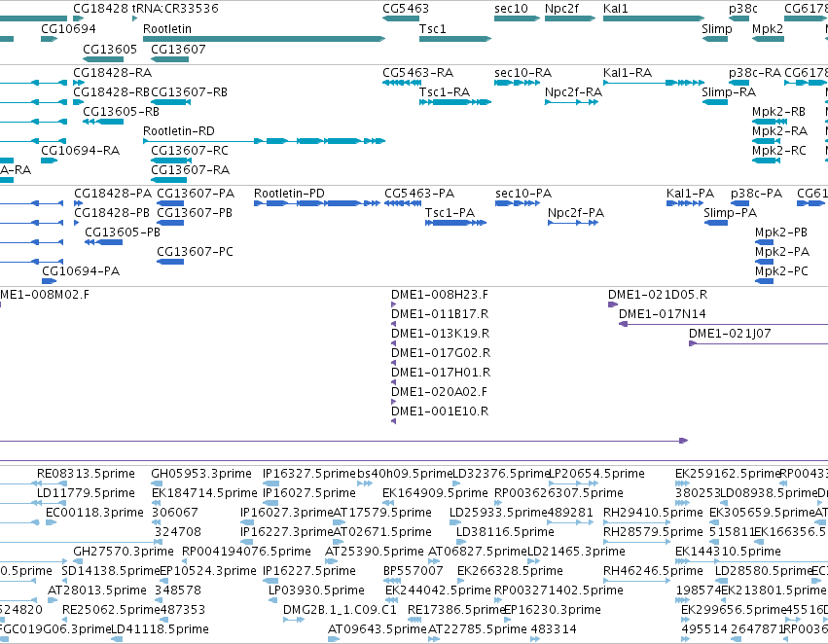828x644 pixels.
Task: Click the Kal1-PA protein label
Action: [x=690, y=194]
